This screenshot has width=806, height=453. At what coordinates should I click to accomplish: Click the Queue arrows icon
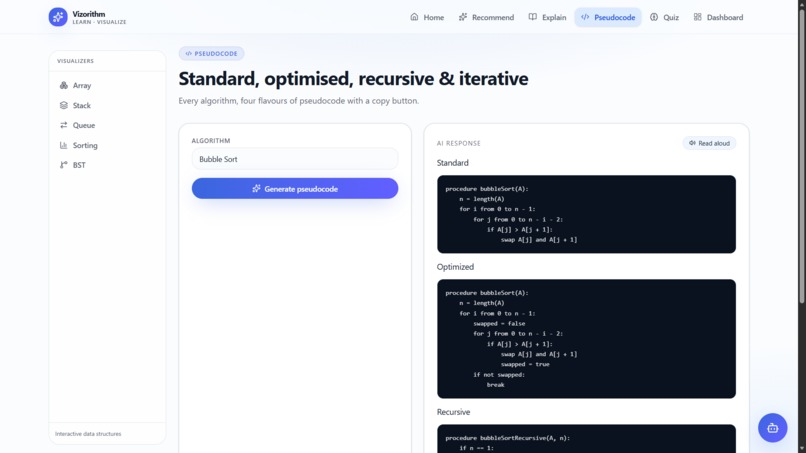point(64,125)
